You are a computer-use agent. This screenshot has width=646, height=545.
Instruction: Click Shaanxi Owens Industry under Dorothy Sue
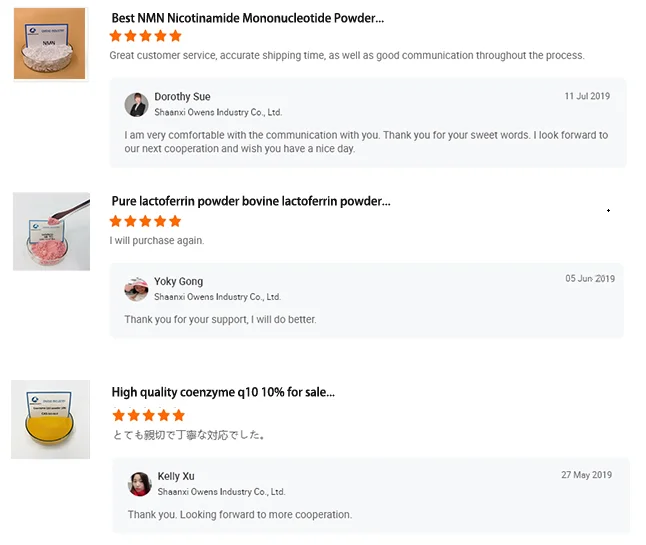[x=218, y=113]
